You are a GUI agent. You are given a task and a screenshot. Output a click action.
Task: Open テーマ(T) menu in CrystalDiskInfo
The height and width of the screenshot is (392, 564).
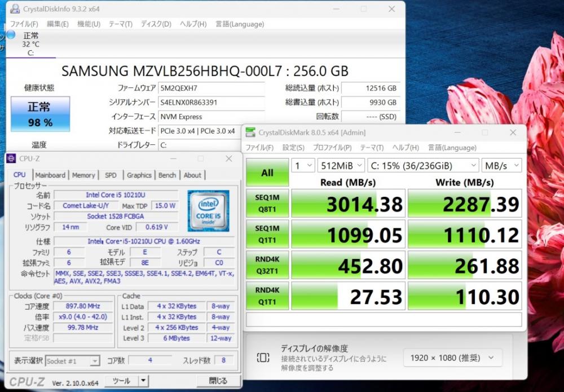tap(121, 24)
